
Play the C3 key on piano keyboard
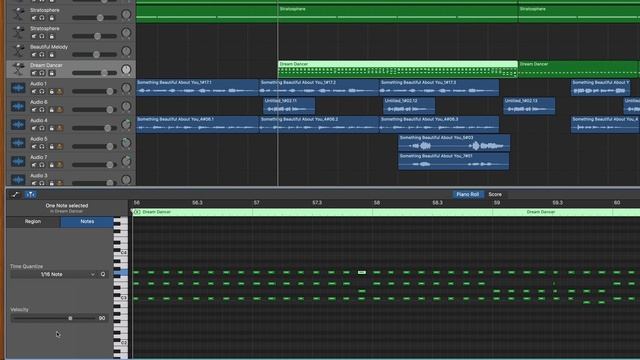click(121, 298)
